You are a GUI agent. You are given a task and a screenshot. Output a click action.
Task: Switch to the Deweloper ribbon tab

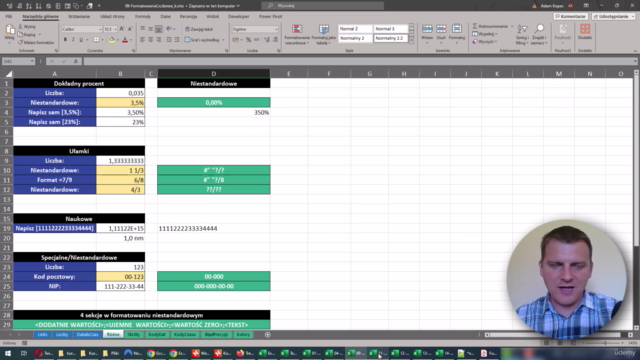coord(238,17)
